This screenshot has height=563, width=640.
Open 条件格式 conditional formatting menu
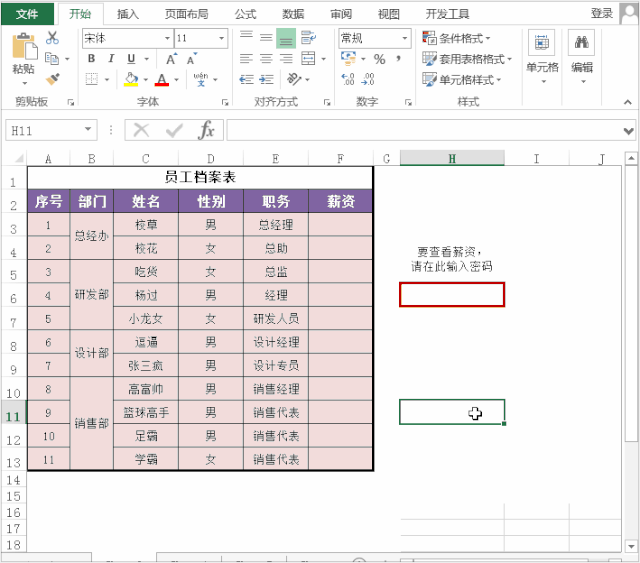pyautogui.click(x=456, y=38)
